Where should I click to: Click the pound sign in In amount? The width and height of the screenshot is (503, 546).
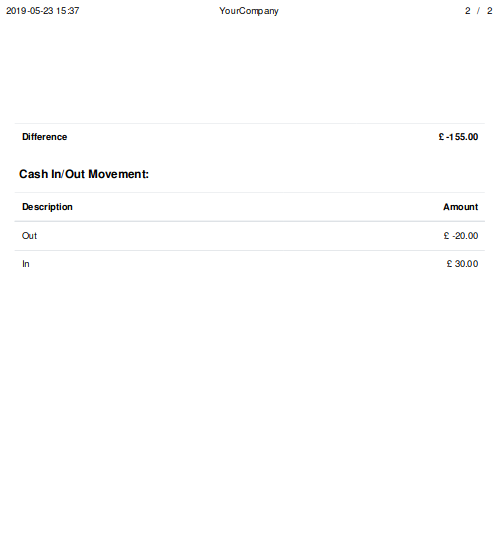click(449, 264)
